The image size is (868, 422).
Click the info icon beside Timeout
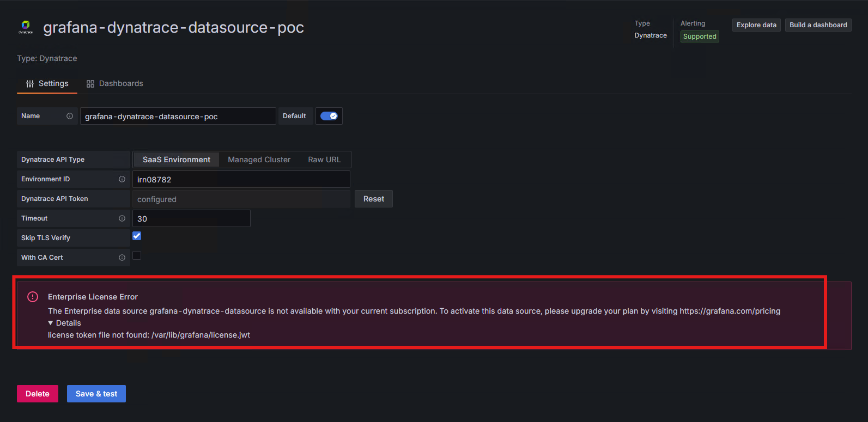coord(122,218)
